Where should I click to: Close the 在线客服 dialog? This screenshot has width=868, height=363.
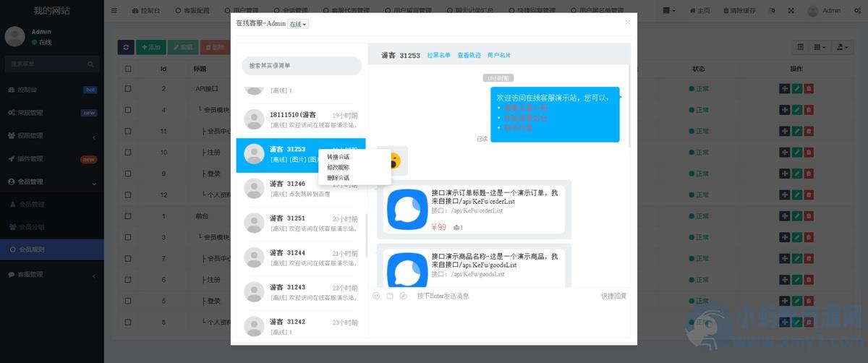[x=627, y=22]
